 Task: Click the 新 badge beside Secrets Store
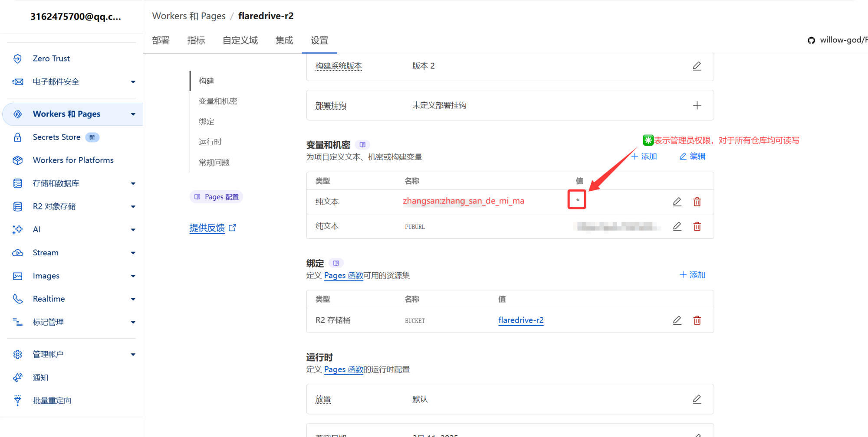[x=92, y=137]
